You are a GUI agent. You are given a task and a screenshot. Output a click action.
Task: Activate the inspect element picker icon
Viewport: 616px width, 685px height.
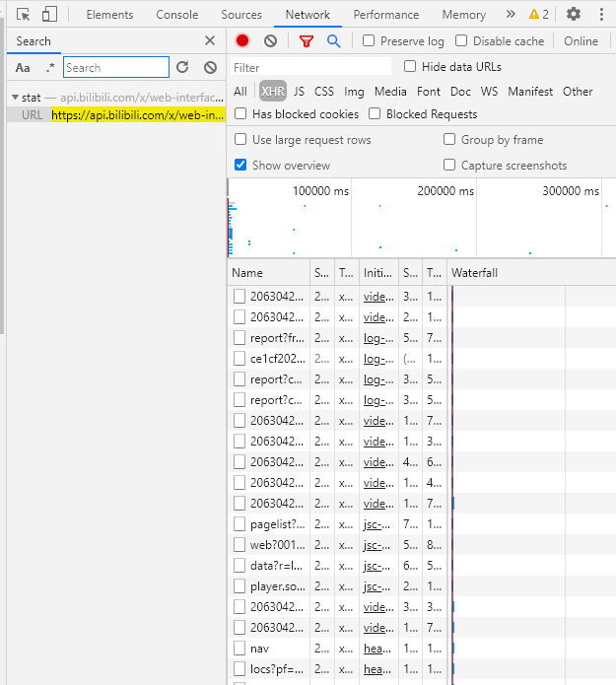(x=23, y=15)
